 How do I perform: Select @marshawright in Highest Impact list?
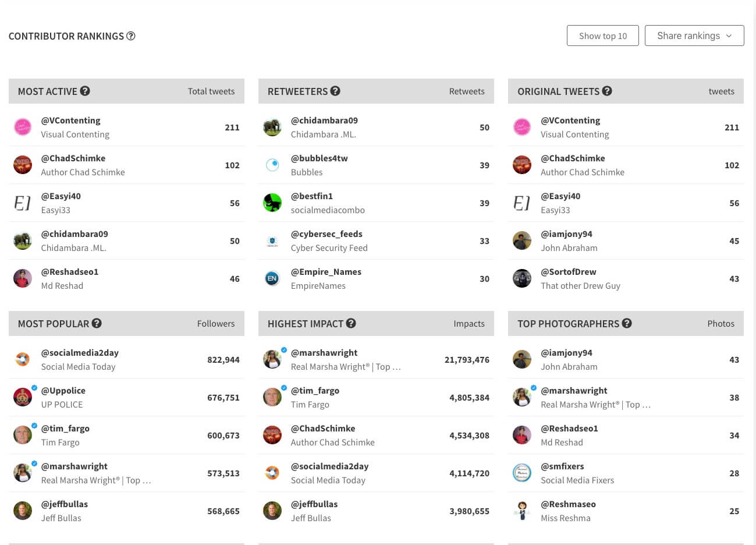click(324, 353)
